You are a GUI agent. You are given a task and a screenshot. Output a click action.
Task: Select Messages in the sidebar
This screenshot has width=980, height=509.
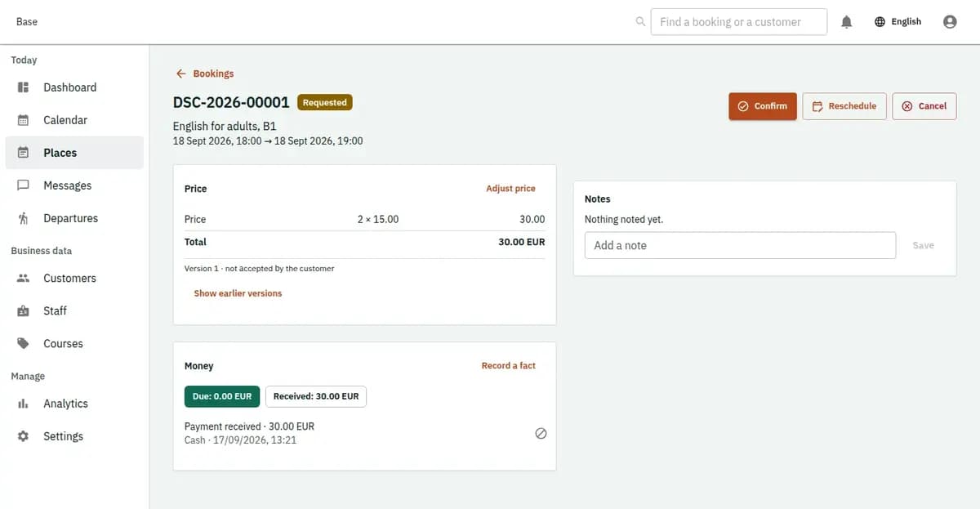click(74, 185)
